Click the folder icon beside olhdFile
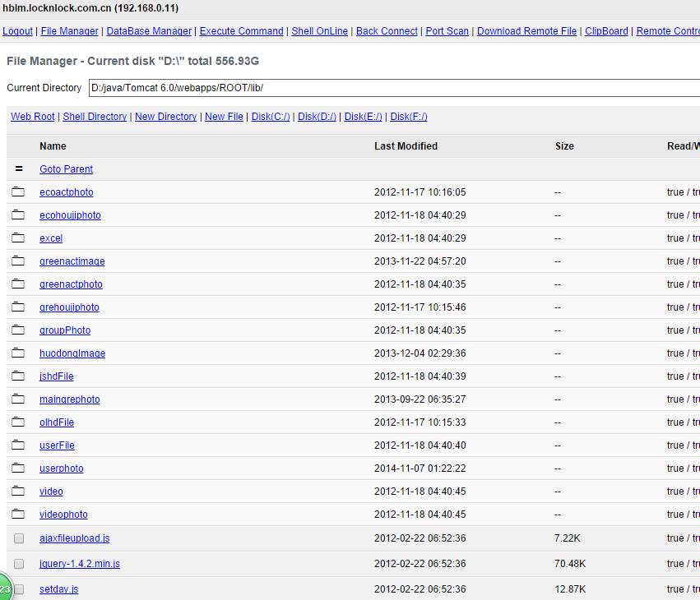The width and height of the screenshot is (700, 600). (18, 422)
